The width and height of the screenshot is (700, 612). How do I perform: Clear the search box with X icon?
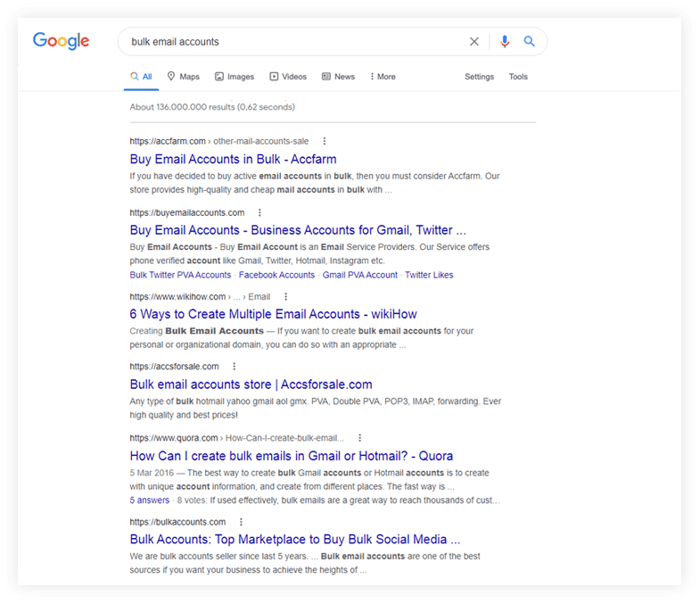point(474,42)
